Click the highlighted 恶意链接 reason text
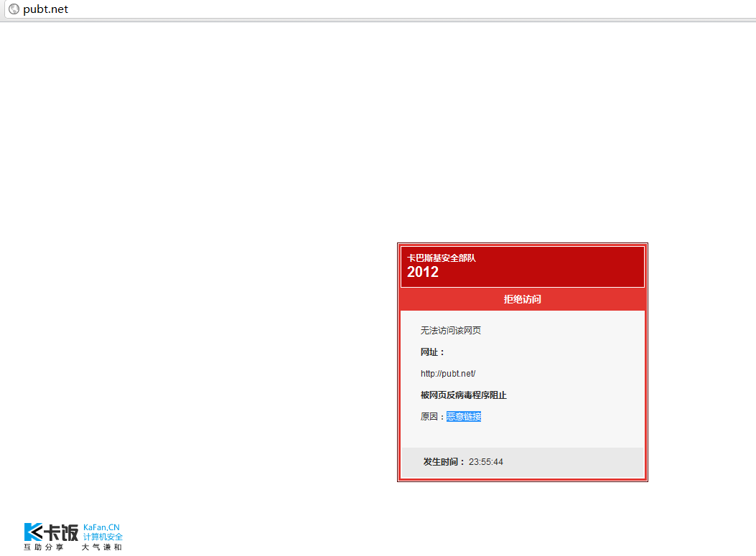Image resolution: width=756 pixels, height=556 pixels. tap(464, 417)
